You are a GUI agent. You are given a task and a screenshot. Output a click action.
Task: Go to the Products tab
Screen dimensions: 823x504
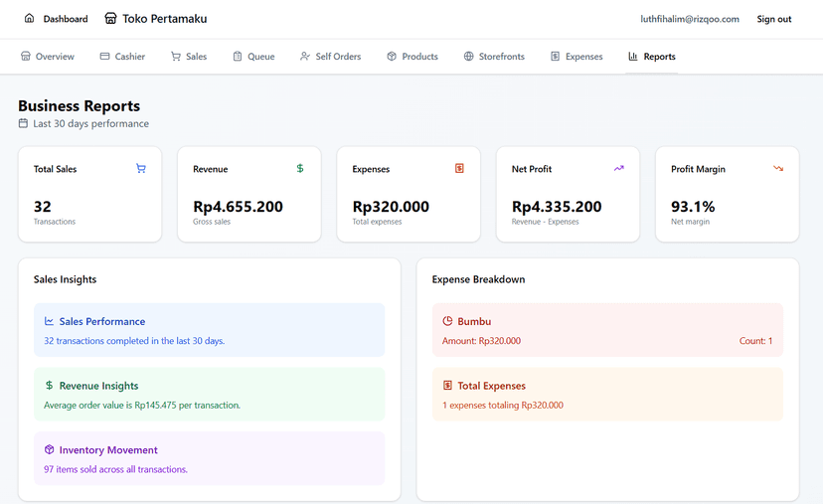[x=412, y=57]
